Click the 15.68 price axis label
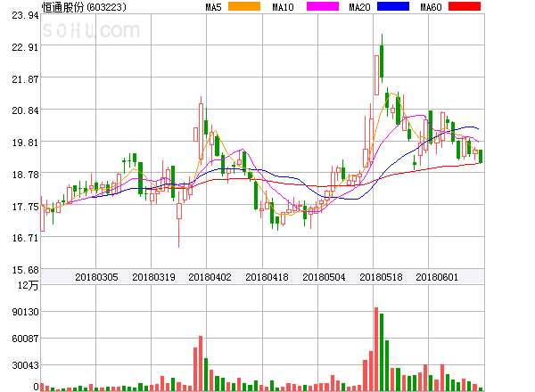 [25, 270]
